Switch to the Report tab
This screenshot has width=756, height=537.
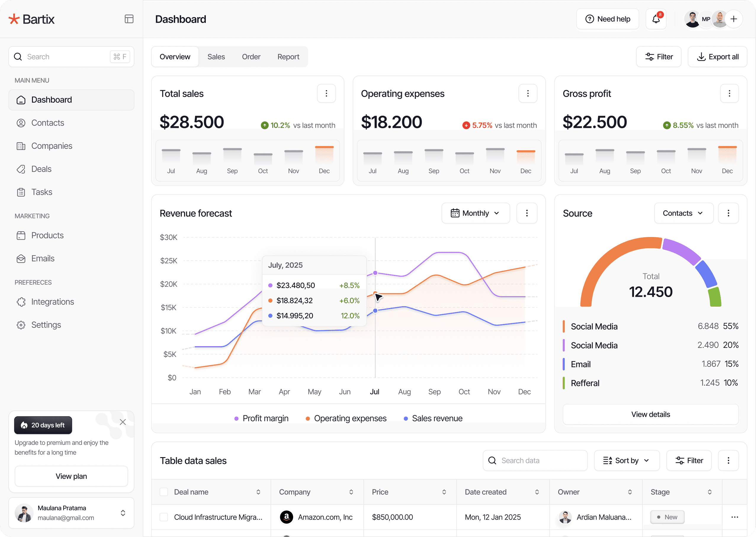point(288,57)
